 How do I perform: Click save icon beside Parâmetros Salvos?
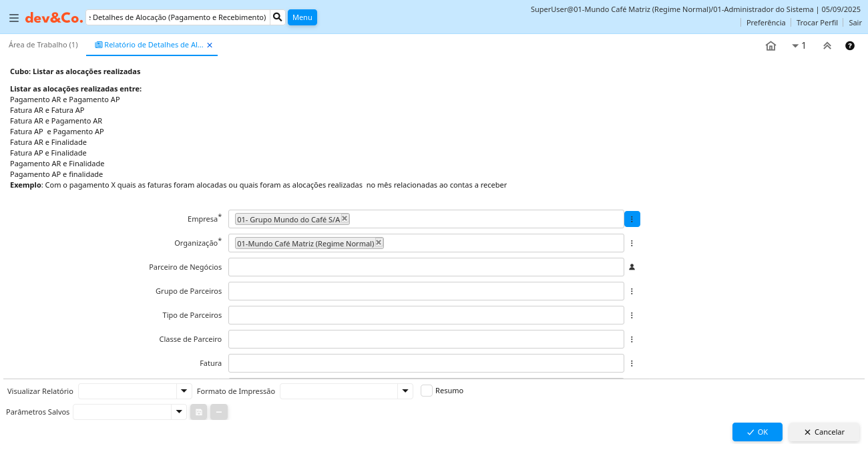click(x=198, y=412)
